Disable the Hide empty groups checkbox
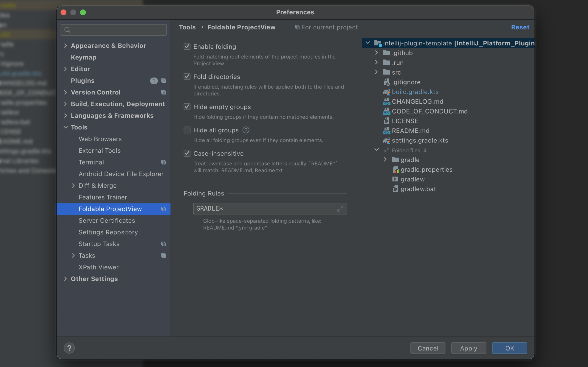The height and width of the screenshot is (367, 588). [187, 107]
